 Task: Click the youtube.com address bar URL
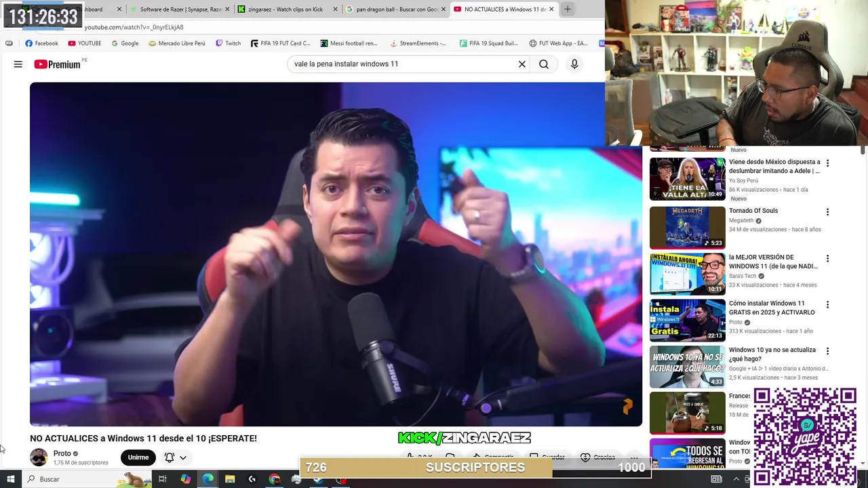click(x=134, y=27)
